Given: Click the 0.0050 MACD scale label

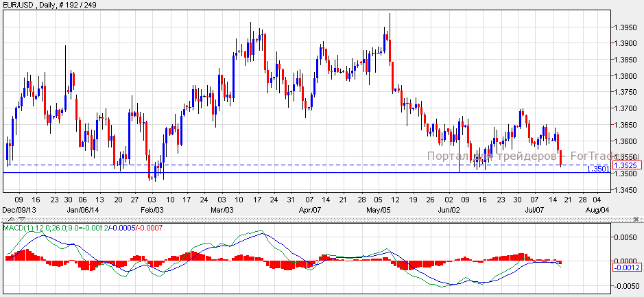Looking at the screenshot, I should 626,237.
